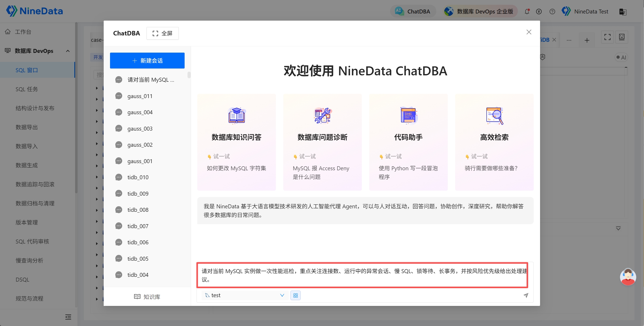The image size is (644, 326).
Task: Open the customer support avatar
Action: click(628, 277)
